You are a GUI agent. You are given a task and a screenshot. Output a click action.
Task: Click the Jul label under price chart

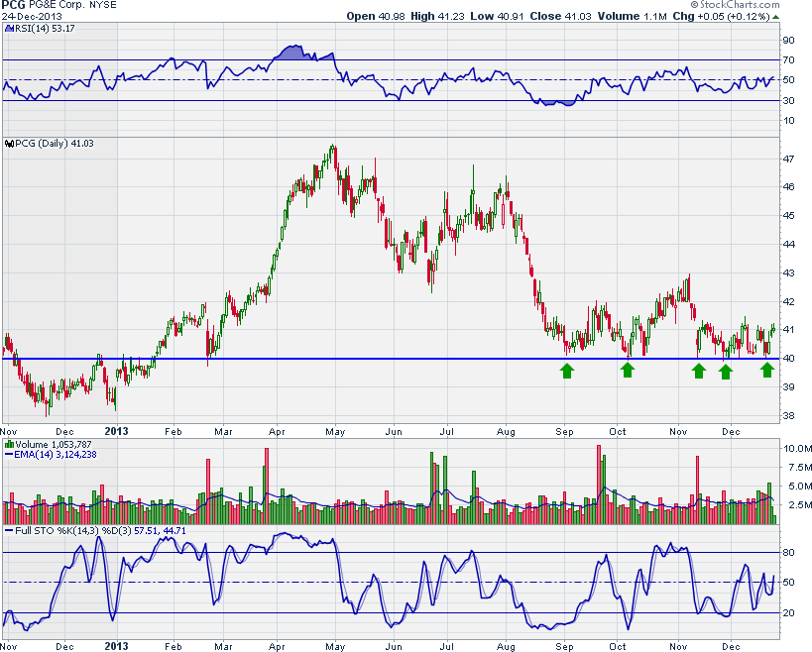[446, 432]
